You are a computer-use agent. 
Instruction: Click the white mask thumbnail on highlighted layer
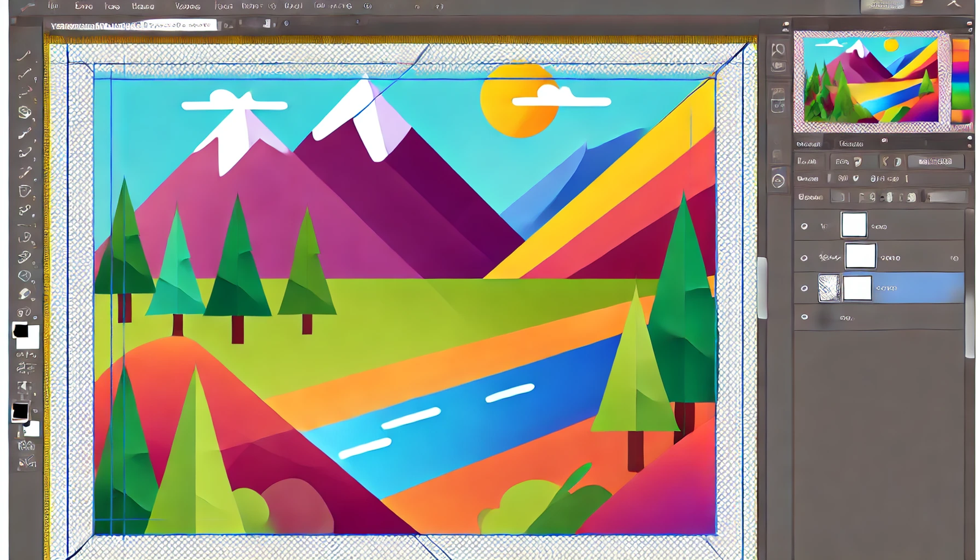coord(858,288)
